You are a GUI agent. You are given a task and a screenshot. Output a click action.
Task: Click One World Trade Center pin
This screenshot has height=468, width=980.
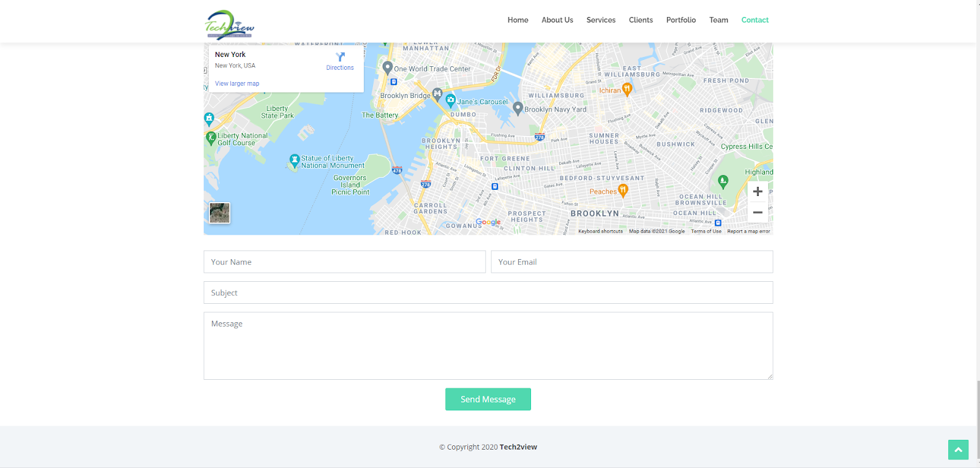(387, 68)
